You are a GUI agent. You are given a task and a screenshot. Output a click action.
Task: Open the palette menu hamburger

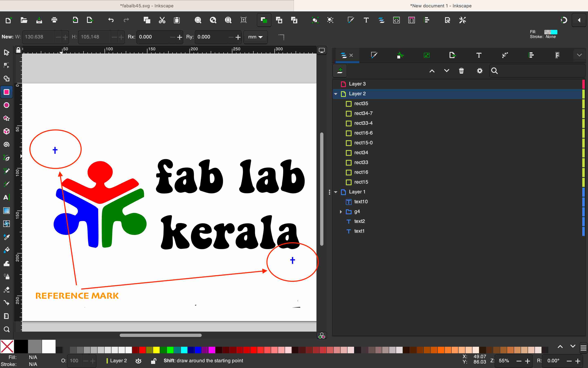click(x=583, y=348)
